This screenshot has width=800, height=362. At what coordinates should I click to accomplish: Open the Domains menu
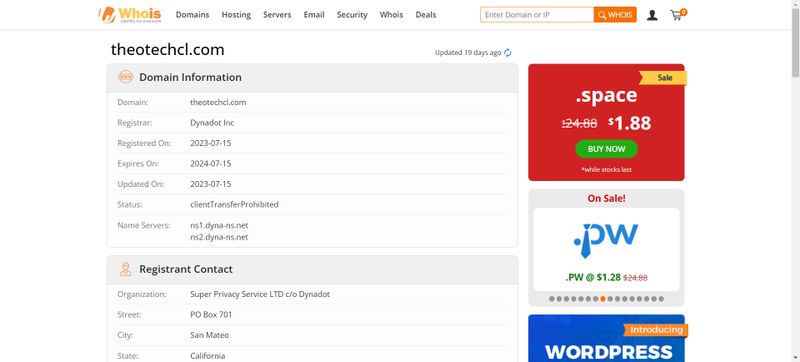click(x=192, y=15)
